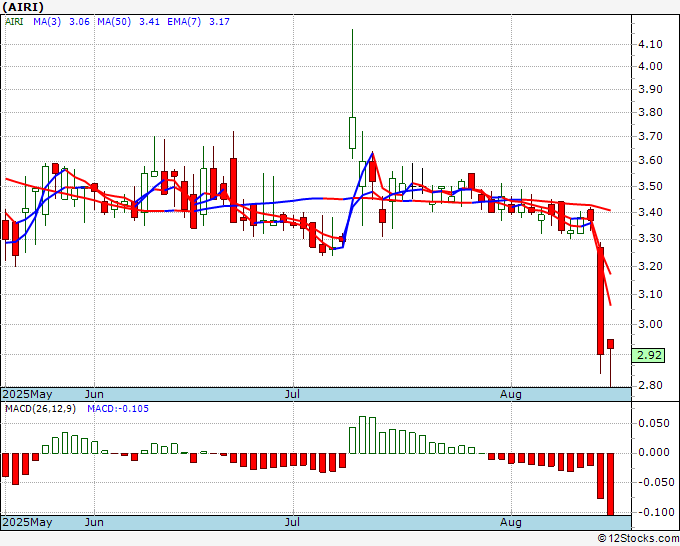Select the 3.50 price axis label
The width and height of the screenshot is (680, 546).
tap(650, 186)
